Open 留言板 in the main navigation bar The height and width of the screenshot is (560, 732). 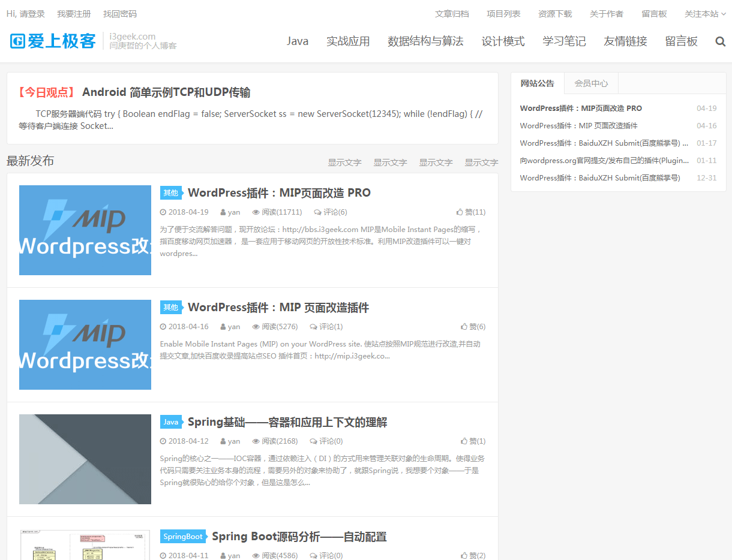coord(681,41)
